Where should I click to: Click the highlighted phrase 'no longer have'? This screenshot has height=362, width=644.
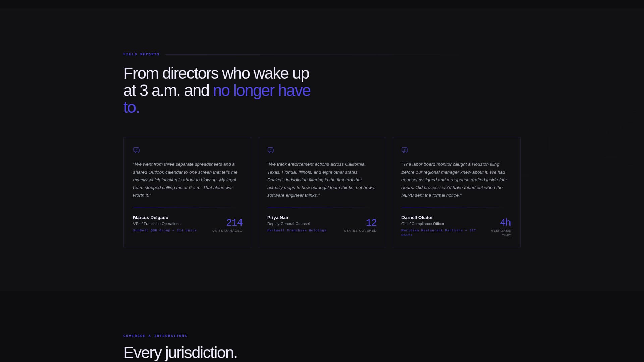(262, 90)
